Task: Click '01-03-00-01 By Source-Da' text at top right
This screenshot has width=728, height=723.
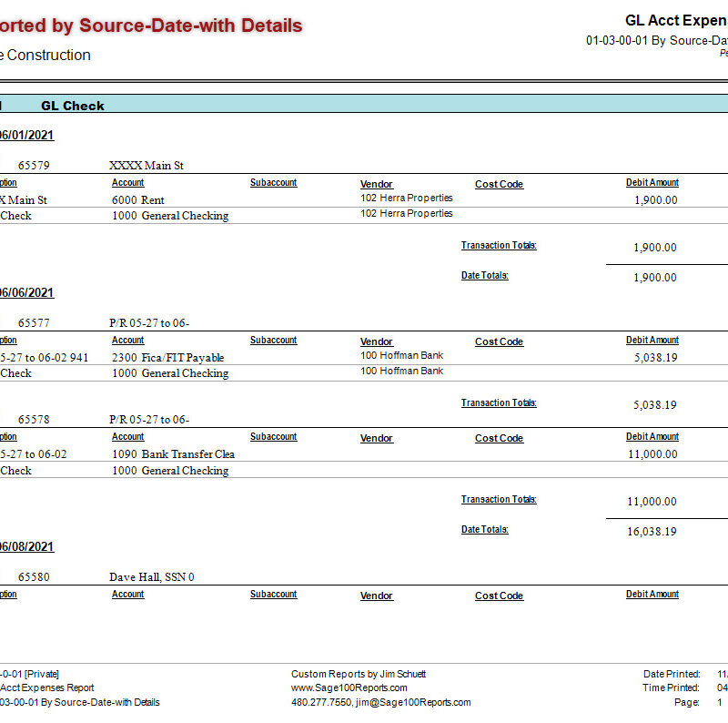Action: click(657, 40)
